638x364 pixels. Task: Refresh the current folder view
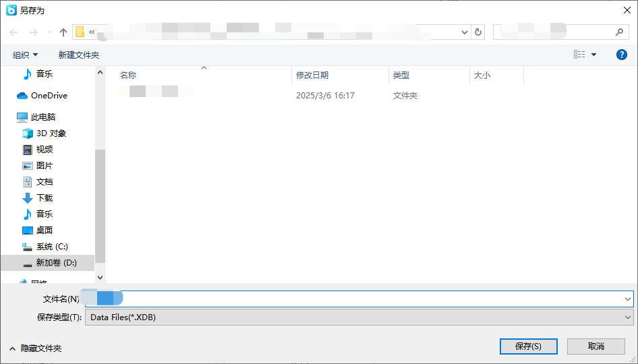(478, 32)
